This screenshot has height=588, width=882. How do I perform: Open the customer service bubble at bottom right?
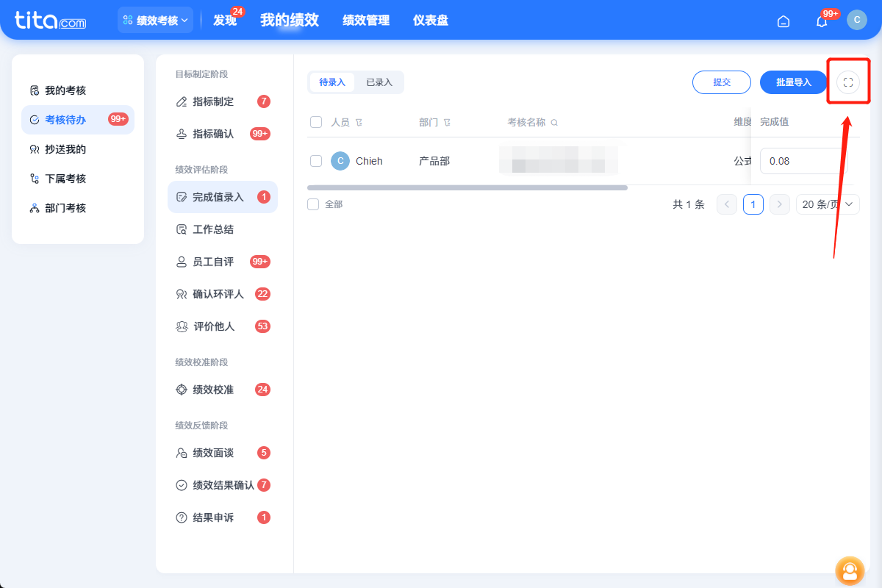click(850, 571)
